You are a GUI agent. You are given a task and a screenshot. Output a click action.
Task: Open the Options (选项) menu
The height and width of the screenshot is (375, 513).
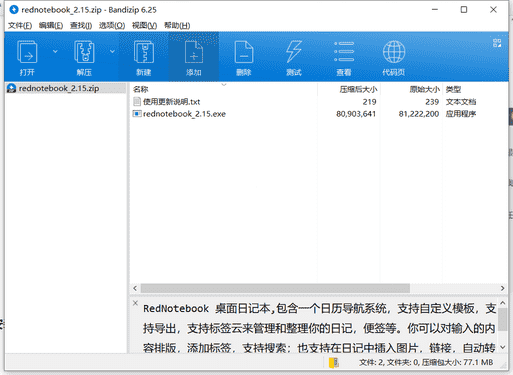(x=112, y=25)
